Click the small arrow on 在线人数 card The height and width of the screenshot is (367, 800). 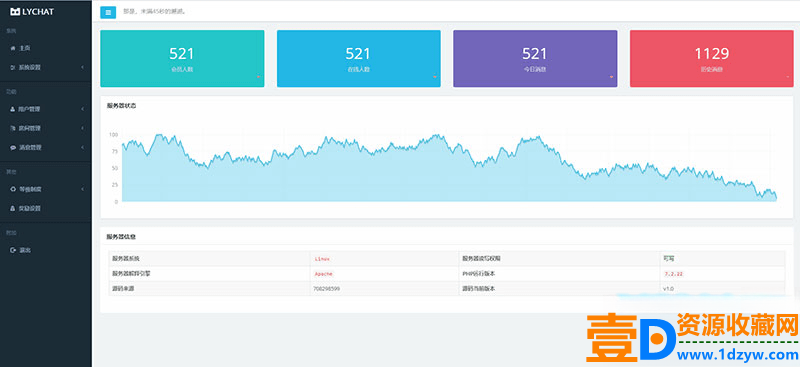pos(435,77)
